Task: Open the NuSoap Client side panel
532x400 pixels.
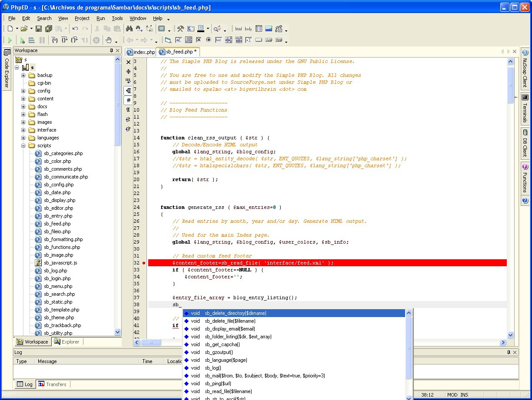Action: coord(525,69)
